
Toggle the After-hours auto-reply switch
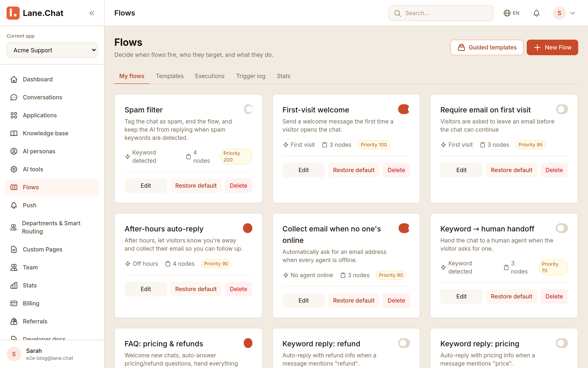point(248,228)
